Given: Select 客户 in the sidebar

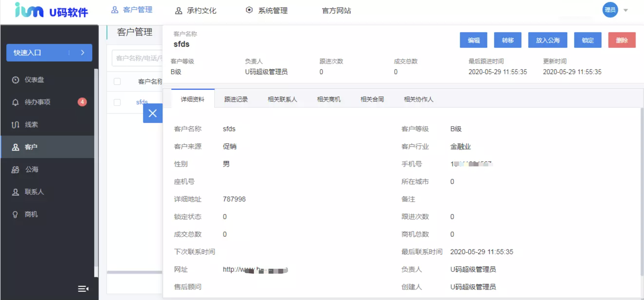Looking at the screenshot, I should (48, 147).
